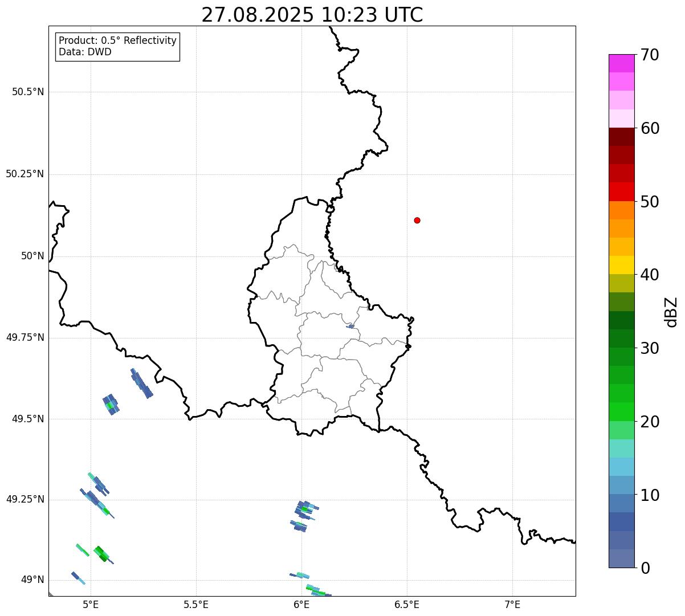Pick the slate-blue swatch at colorbar bottom
Viewport: 685px width, 616px height.
(622, 558)
